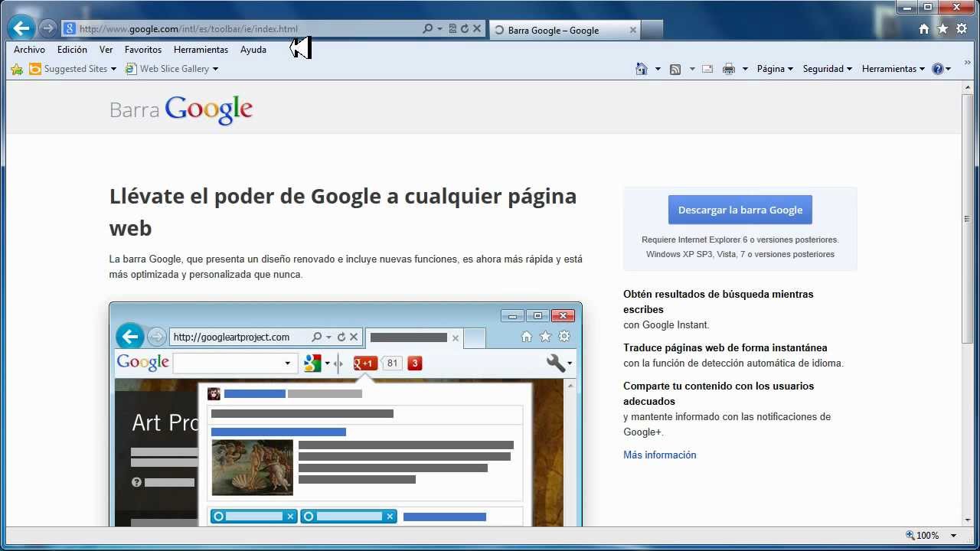Screen dimensions: 980x551
Task: Click the Google Toolbar illustration screenshot
Action: pyautogui.click(x=345, y=414)
